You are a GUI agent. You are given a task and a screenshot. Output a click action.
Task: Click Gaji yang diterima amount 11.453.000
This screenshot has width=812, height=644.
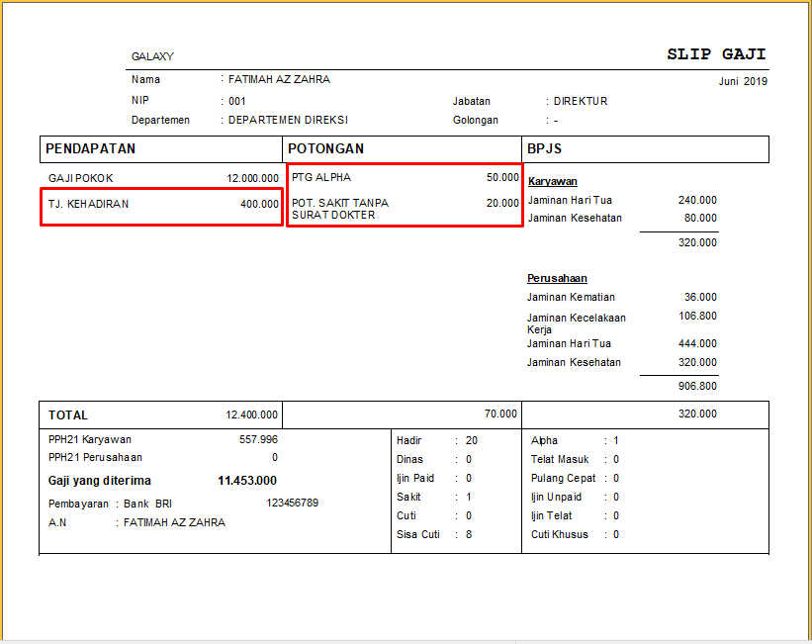pyautogui.click(x=246, y=482)
